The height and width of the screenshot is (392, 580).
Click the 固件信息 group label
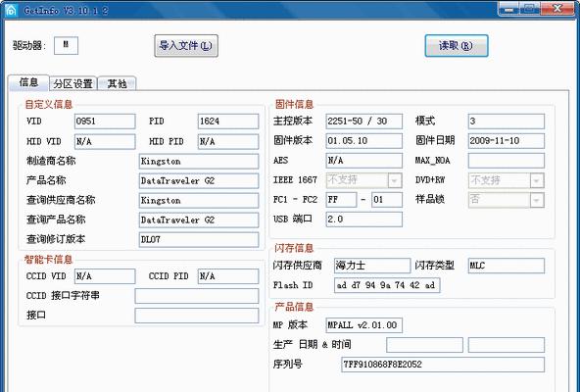(x=294, y=105)
